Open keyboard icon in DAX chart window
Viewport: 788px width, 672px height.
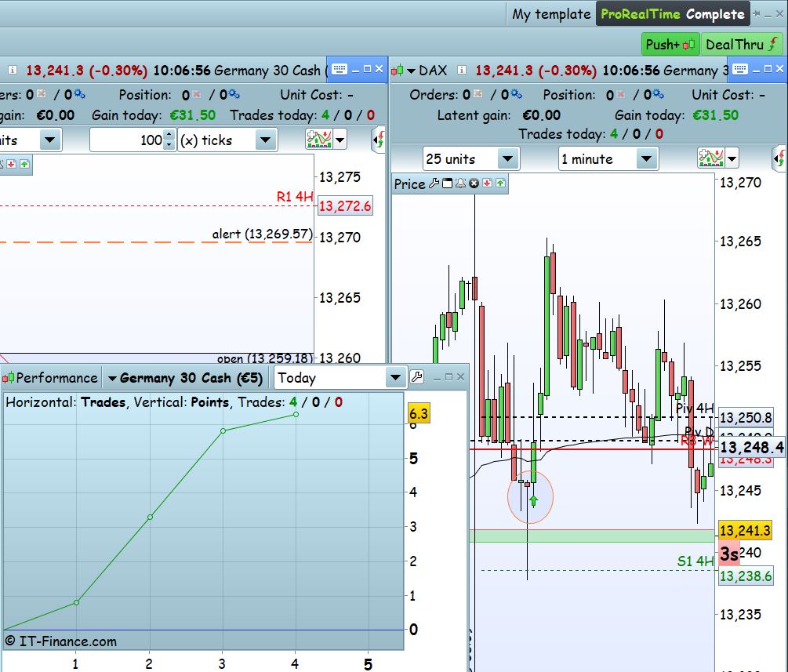tap(739, 69)
